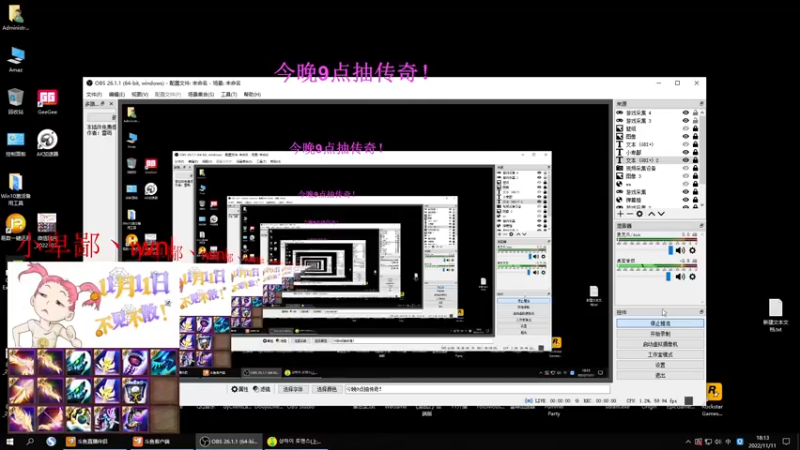Click 选择字体 font button below preview
800x450 pixels.
pos(292,389)
